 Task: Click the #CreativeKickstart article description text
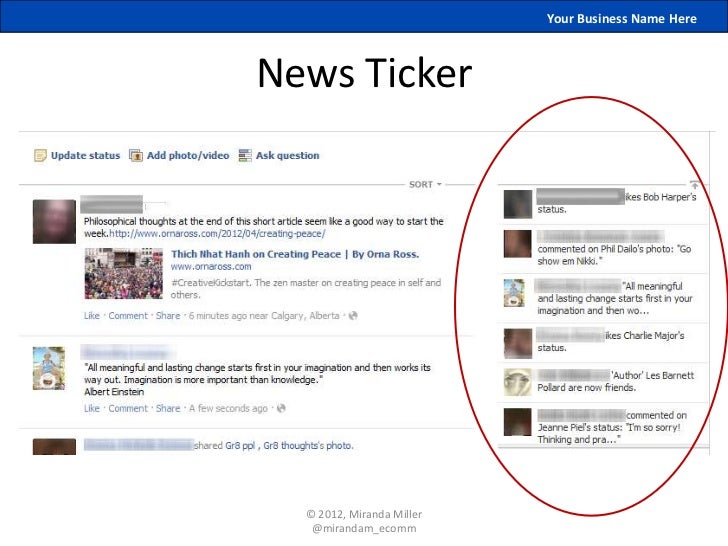click(x=306, y=289)
